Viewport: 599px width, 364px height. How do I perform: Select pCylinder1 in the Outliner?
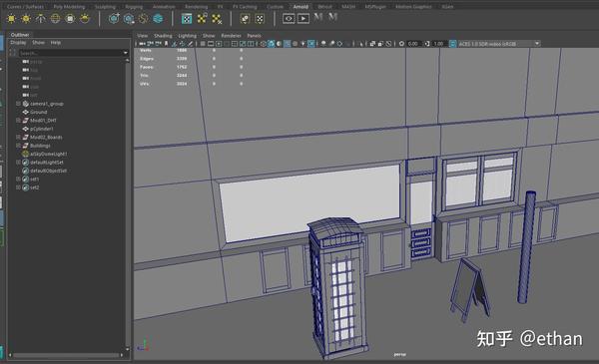pyautogui.click(x=41, y=129)
